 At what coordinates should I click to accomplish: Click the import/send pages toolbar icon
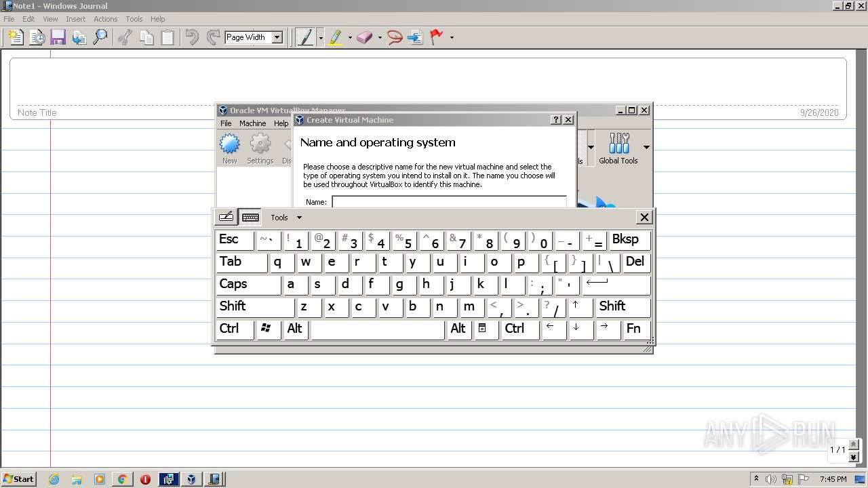point(79,37)
